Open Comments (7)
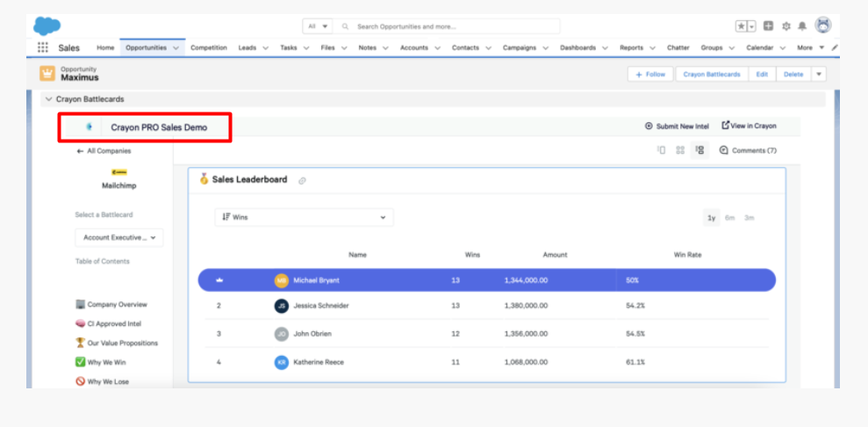 748,150
